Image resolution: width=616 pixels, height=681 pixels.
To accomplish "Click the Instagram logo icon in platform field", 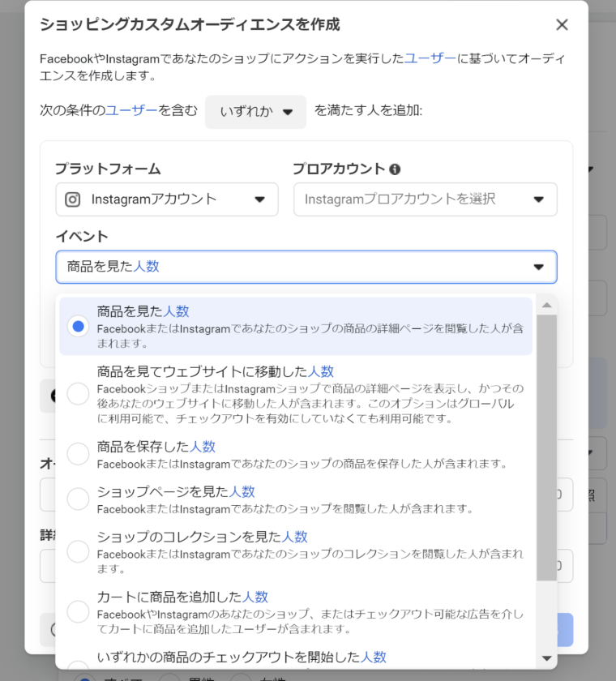I will coord(73,199).
